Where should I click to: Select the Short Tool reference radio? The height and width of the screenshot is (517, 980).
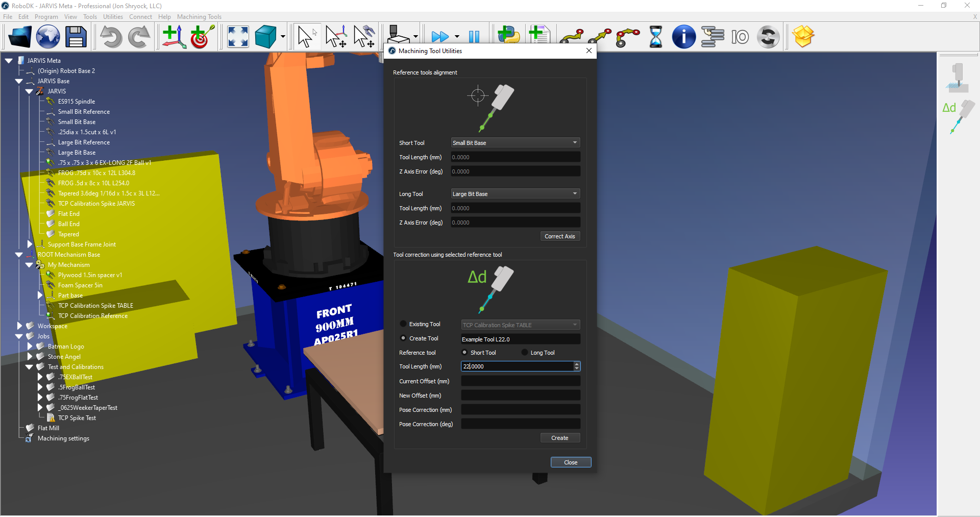[x=464, y=353]
